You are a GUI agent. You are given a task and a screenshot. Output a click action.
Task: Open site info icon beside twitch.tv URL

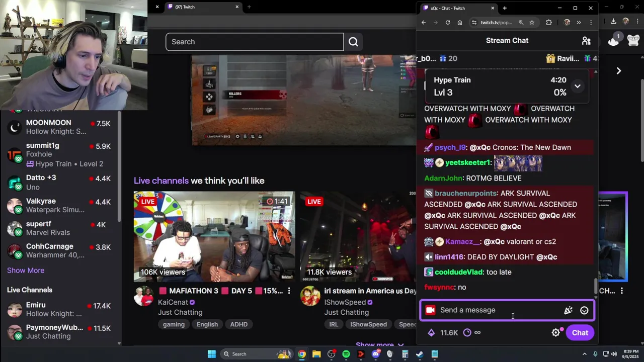point(473,22)
